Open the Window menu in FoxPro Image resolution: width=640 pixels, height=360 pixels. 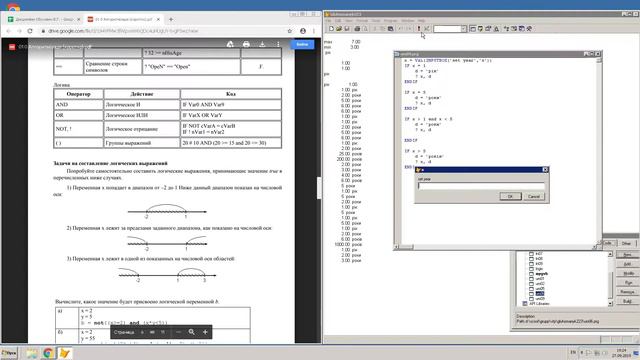pyautogui.click(x=407, y=20)
